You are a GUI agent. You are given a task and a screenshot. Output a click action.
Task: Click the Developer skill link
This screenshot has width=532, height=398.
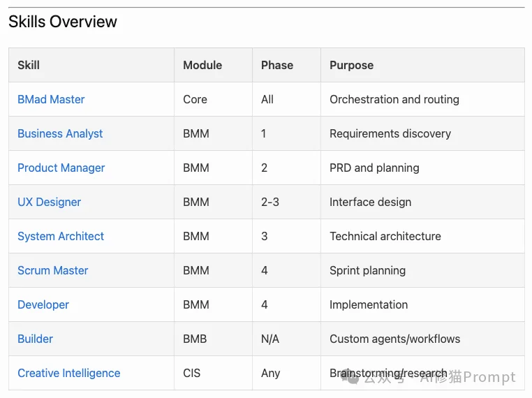click(x=43, y=304)
